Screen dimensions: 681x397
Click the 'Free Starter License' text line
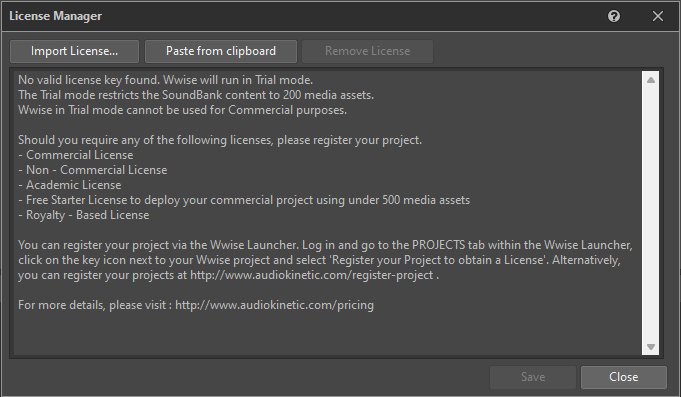point(244,200)
